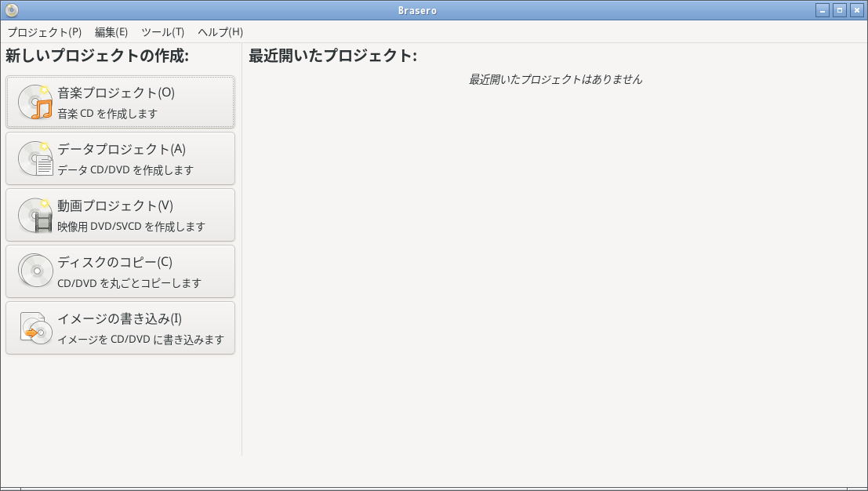
Task: Open the ツール(T) menu
Action: 163,32
